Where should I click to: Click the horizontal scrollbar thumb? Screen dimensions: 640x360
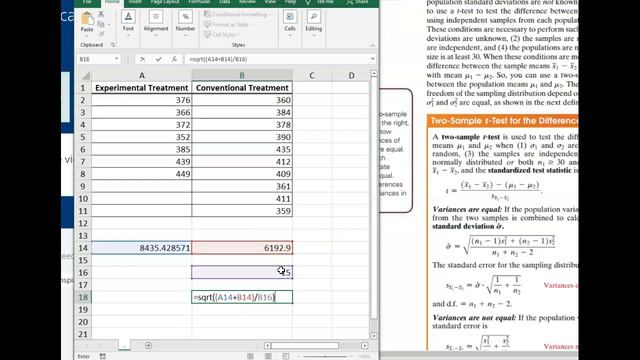click(304, 345)
